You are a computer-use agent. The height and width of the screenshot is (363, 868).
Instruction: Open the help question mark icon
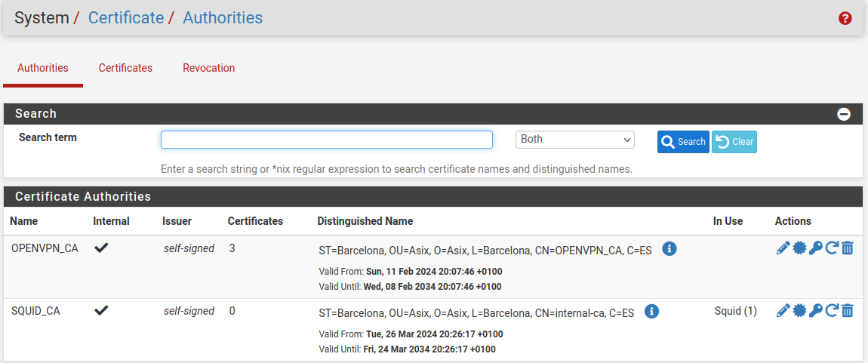pyautogui.click(x=845, y=18)
